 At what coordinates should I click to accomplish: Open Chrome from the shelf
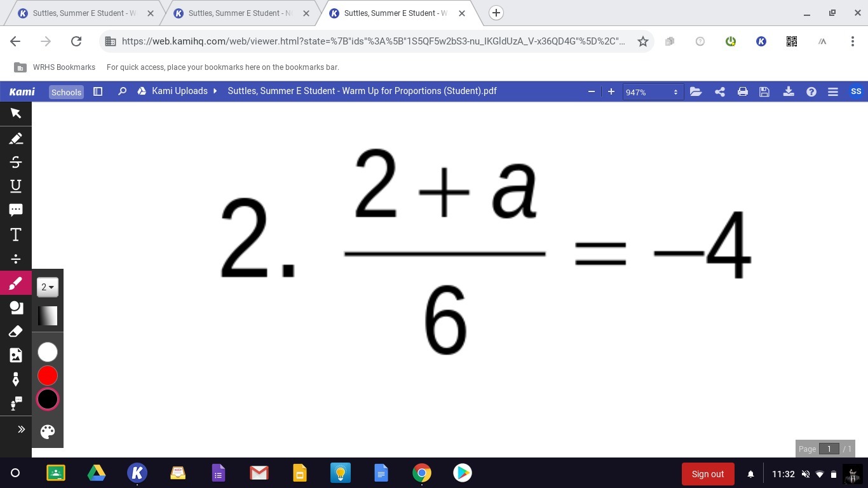point(421,473)
